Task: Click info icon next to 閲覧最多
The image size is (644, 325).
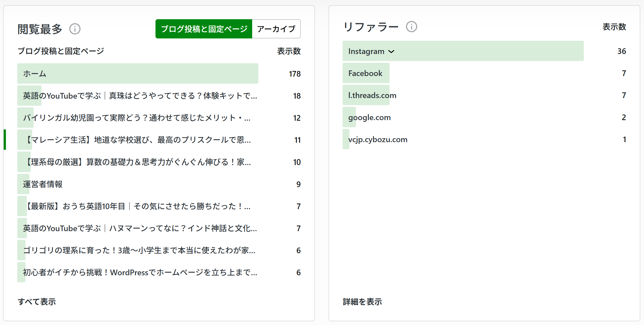Action: [x=75, y=29]
